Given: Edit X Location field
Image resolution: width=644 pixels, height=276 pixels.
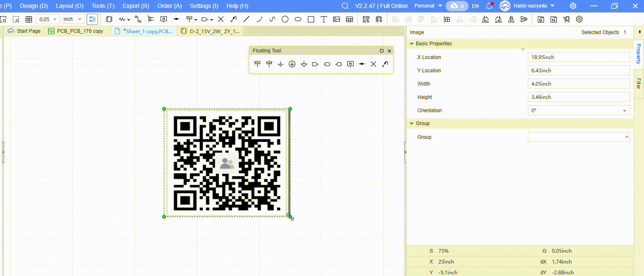Looking at the screenshot, I should 579,57.
